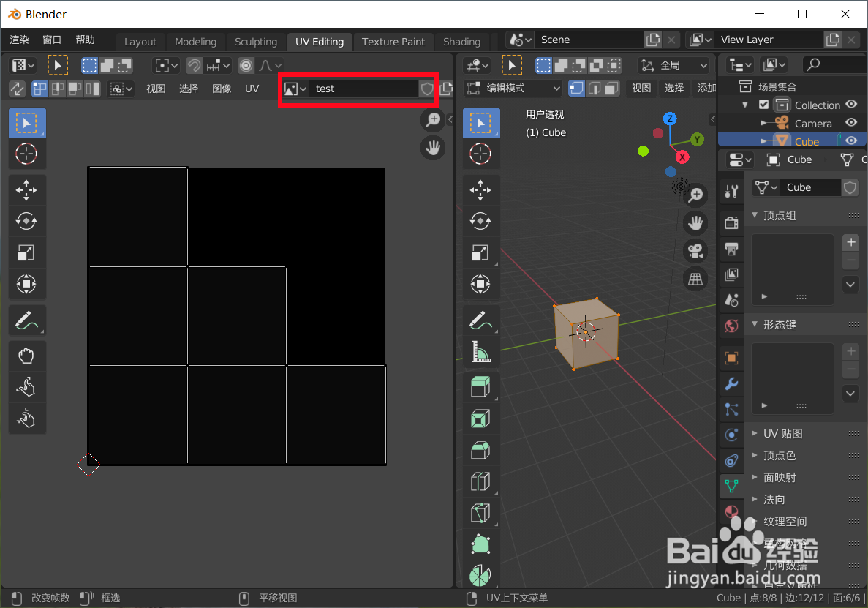868x608 pixels.
Task: Switch to the Sculpting workspace tab
Action: (x=256, y=42)
